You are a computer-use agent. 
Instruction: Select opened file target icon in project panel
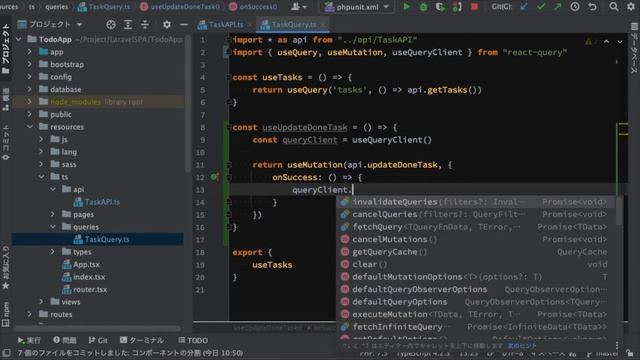point(111,24)
